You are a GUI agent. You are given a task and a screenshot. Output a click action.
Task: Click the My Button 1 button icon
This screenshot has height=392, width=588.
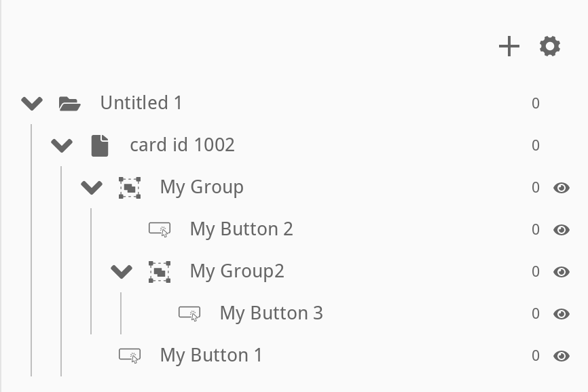(x=130, y=355)
